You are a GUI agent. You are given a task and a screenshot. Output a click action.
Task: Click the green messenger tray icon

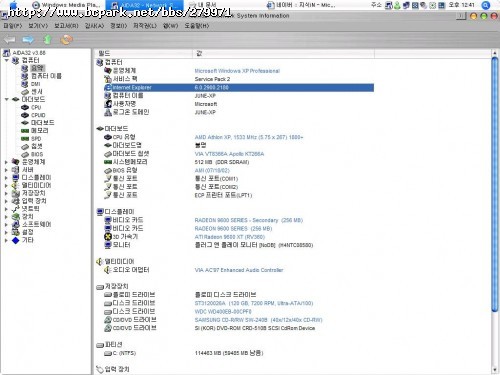point(397,5)
